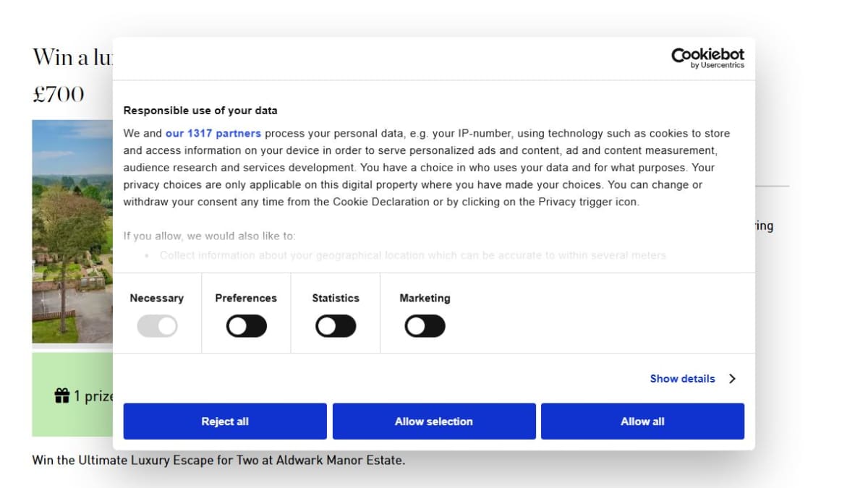Turn on the Marketing cookie switch
Image resolution: width=868 pixels, height=488 pixels.
pos(425,327)
